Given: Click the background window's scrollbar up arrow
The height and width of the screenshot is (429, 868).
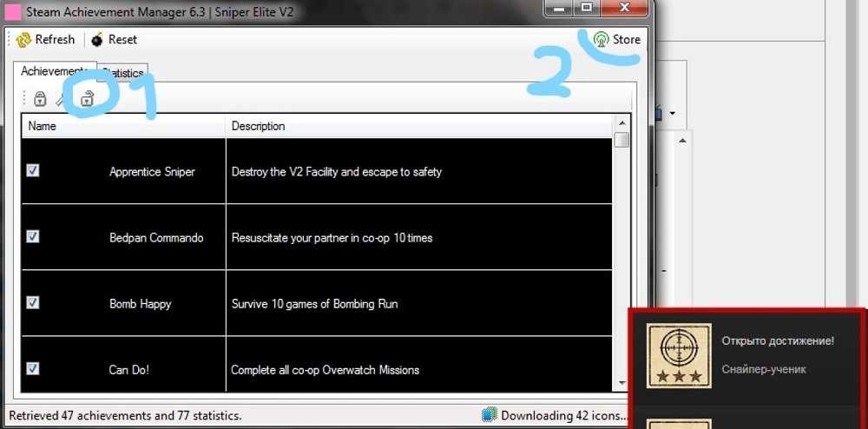Looking at the screenshot, I should pyautogui.click(x=682, y=141).
